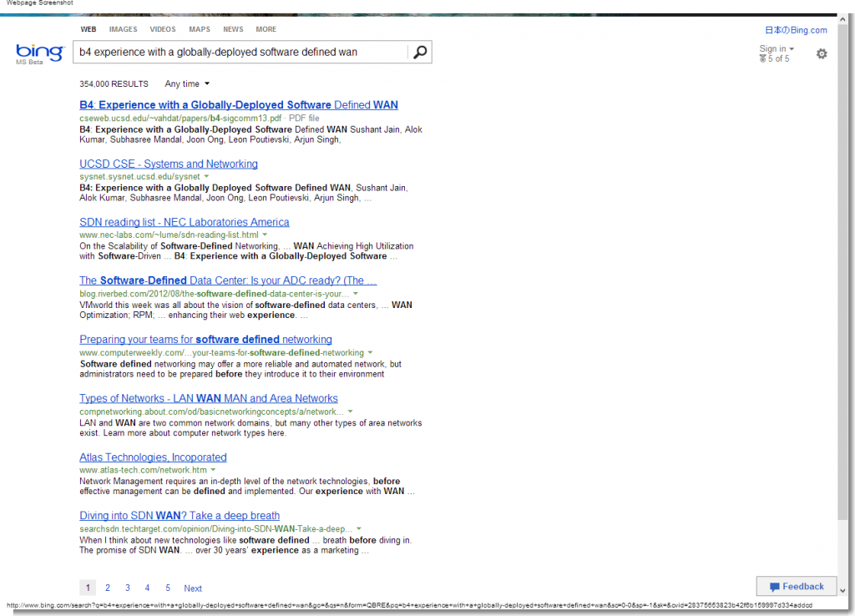Expand arrow beside the nec-labs.com result URL
This screenshot has width=855, height=616.
265,235
